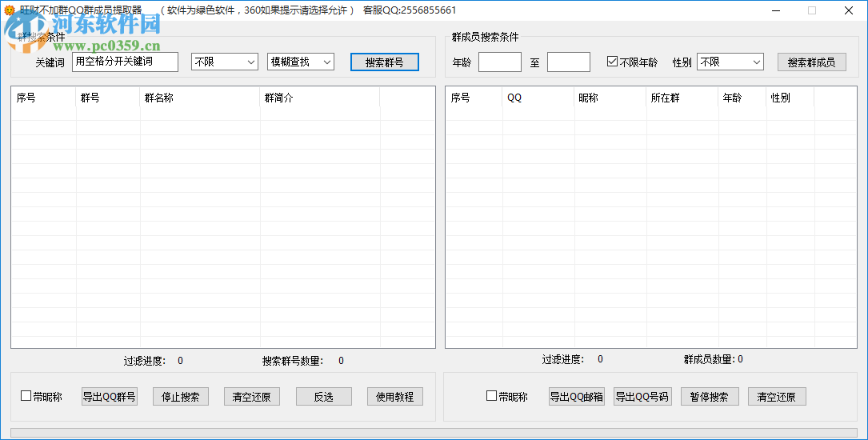
Task: Click the 搜索群成员 button
Action: click(811, 62)
